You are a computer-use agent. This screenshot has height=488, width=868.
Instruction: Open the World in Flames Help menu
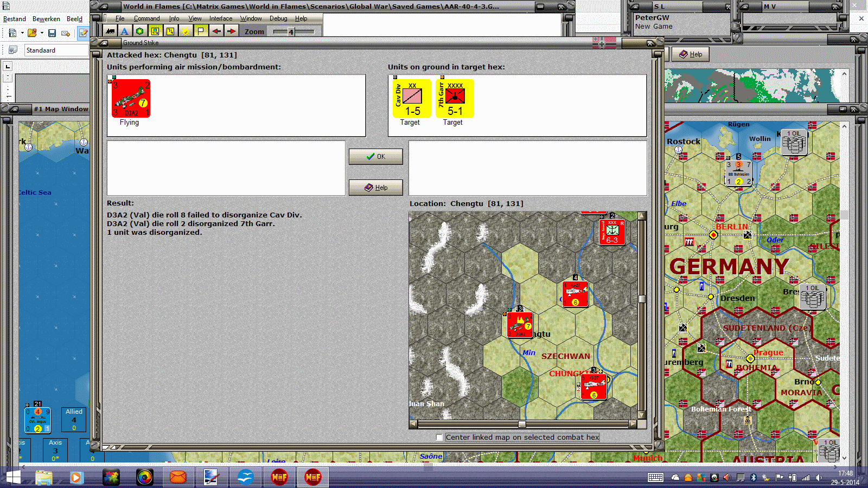(x=301, y=18)
